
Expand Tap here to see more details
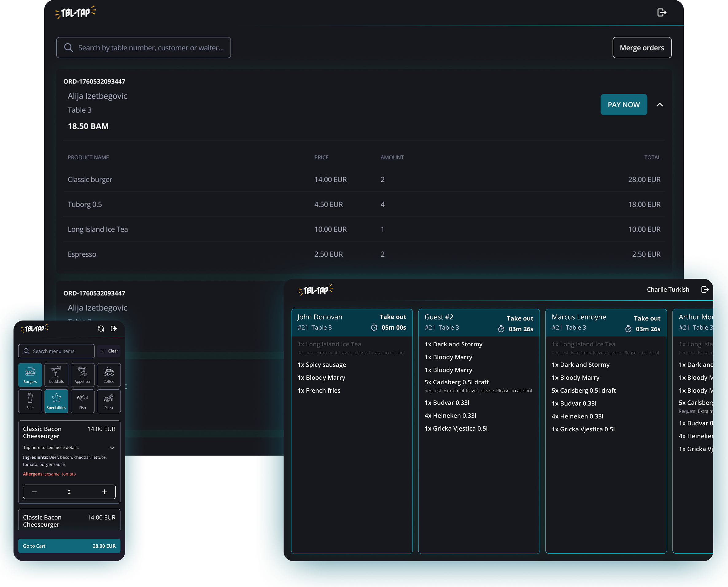click(x=69, y=447)
